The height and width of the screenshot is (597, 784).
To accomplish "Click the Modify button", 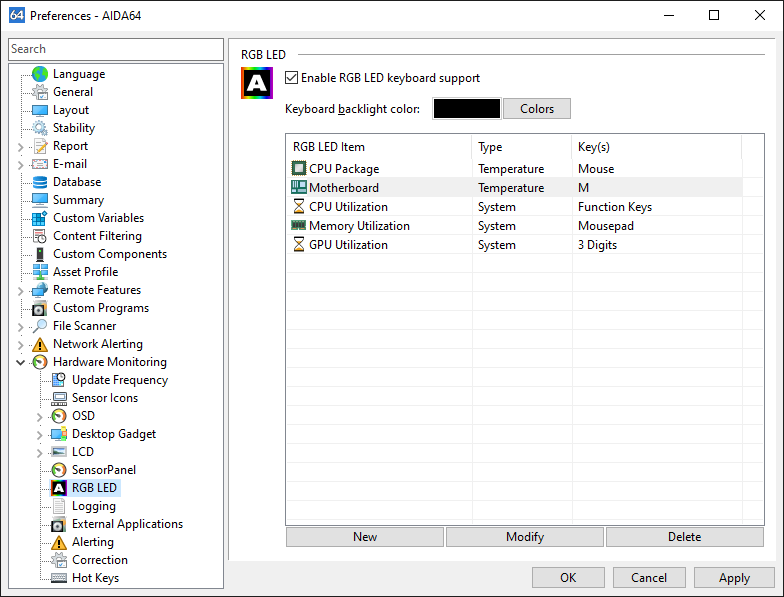I will [524, 537].
